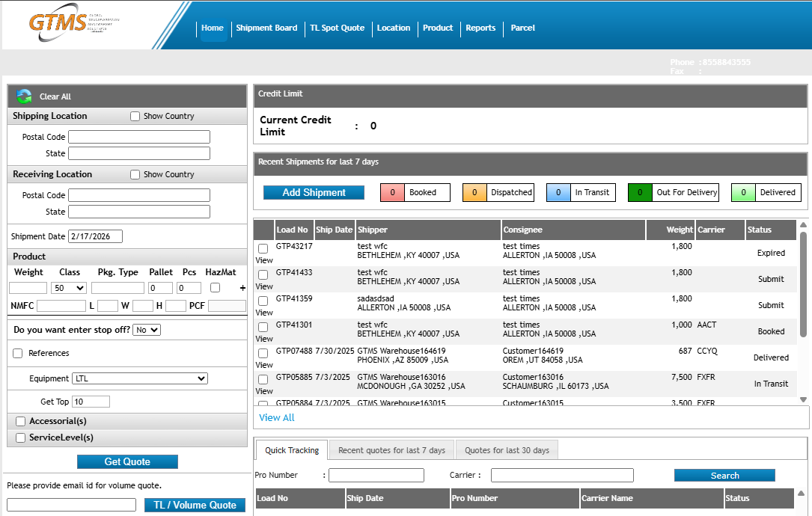812x516 pixels.
Task: Open the Class dropdown showing 50
Action: point(69,288)
